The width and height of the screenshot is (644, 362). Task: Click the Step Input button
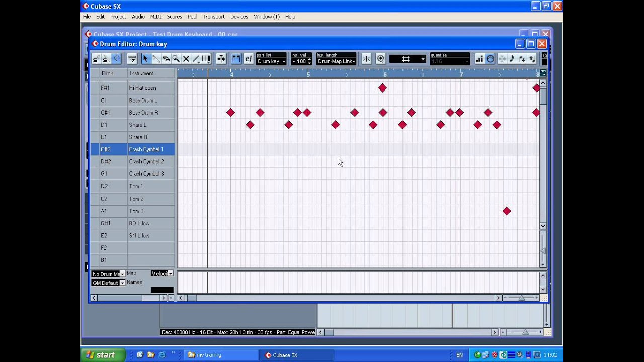pyautogui.click(x=479, y=59)
